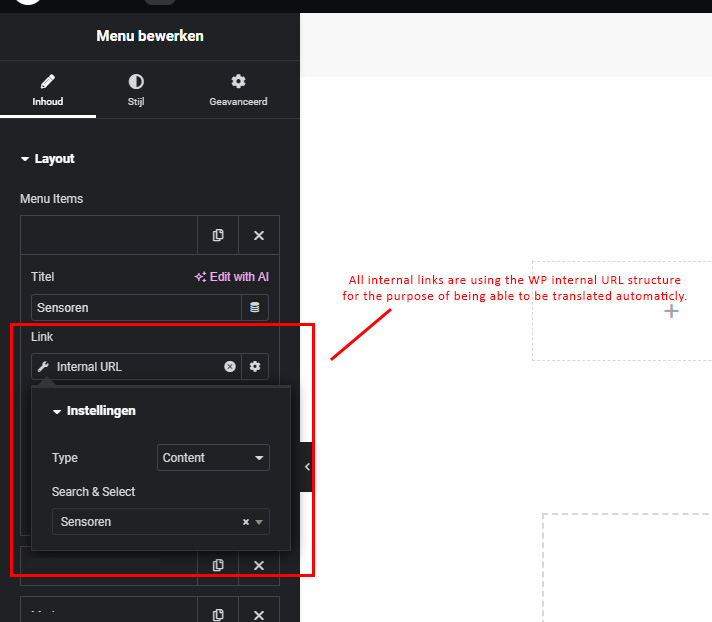Click the Internal URL link field
The width and height of the screenshot is (712, 622).
click(136, 366)
